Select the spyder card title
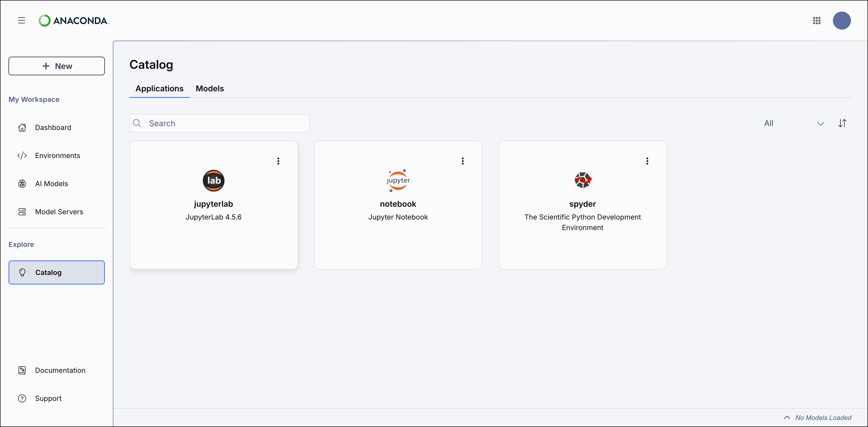 coord(583,204)
